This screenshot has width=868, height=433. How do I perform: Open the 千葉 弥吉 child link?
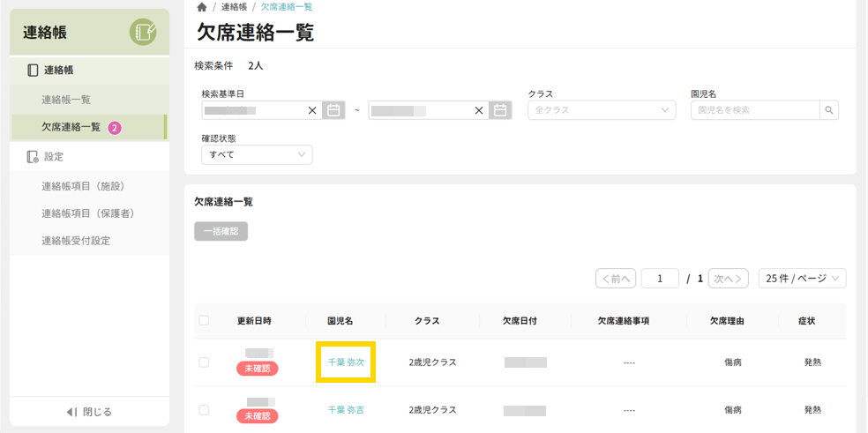346,410
